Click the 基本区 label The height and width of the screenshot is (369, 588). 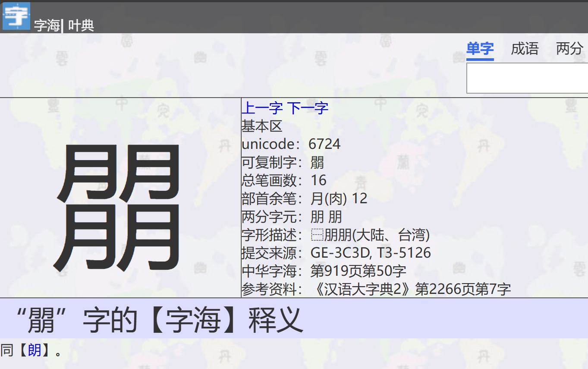click(x=262, y=126)
